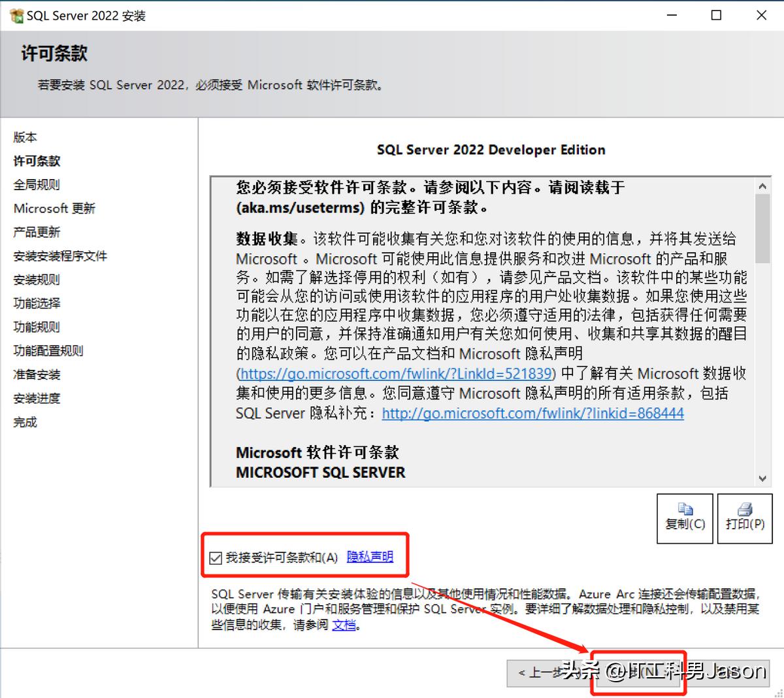Select 版本 in the left navigation
Viewport: 784px width, 698px height.
point(25,137)
